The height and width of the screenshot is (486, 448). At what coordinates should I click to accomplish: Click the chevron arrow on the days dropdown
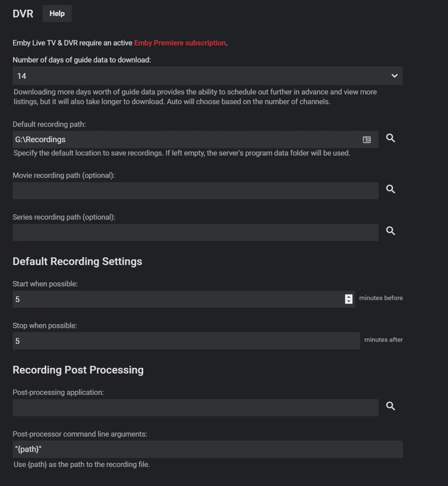pyautogui.click(x=394, y=76)
